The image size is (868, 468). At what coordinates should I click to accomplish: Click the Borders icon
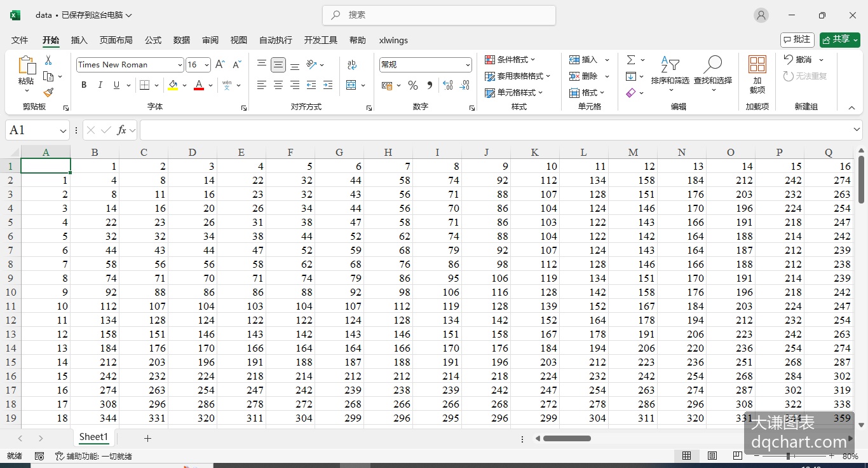(x=144, y=85)
